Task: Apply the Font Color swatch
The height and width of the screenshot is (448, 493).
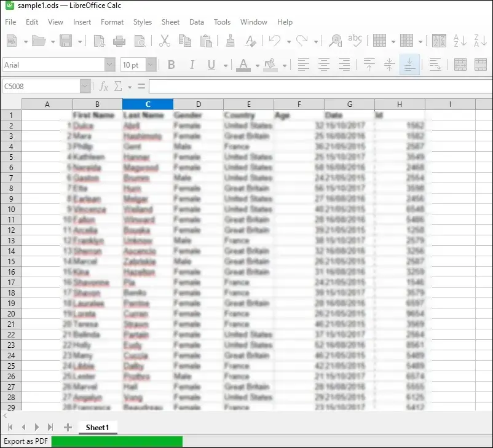Action: coord(243,65)
